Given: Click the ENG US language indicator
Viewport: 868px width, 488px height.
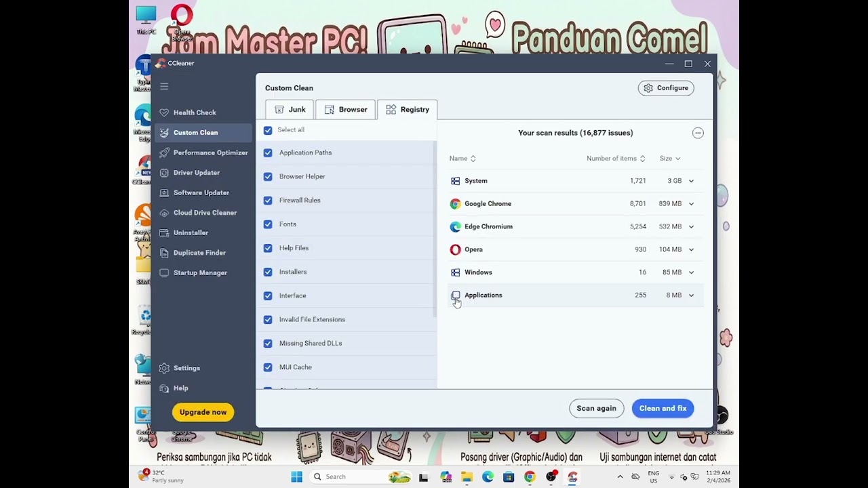Looking at the screenshot, I should point(654,477).
